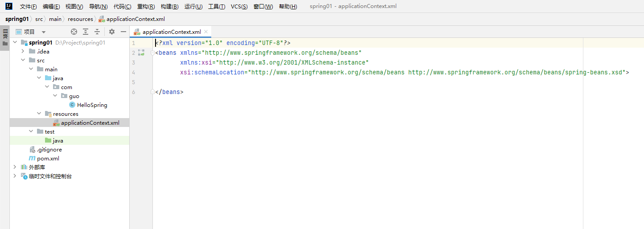Click spring01 breadcrumb in navigation bar
Image resolution: width=644 pixels, height=229 pixels.
pos(17,19)
